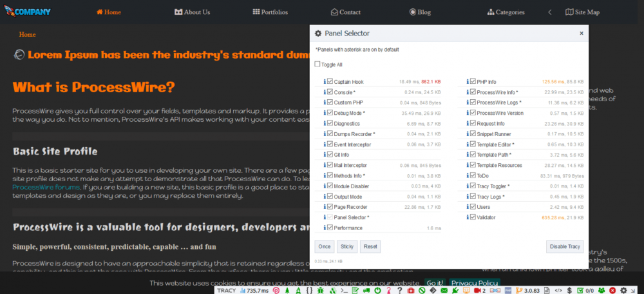
Task: Click the green power icon in Tracy bar
Action: [x=377, y=291]
